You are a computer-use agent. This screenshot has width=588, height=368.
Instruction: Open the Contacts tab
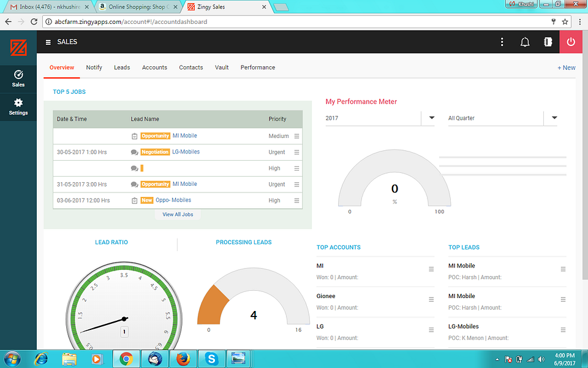pyautogui.click(x=191, y=67)
